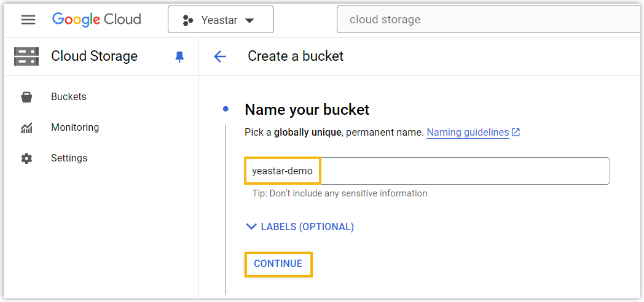The width and height of the screenshot is (644, 302).
Task: Open Settings from the sidebar menu
Action: point(69,158)
